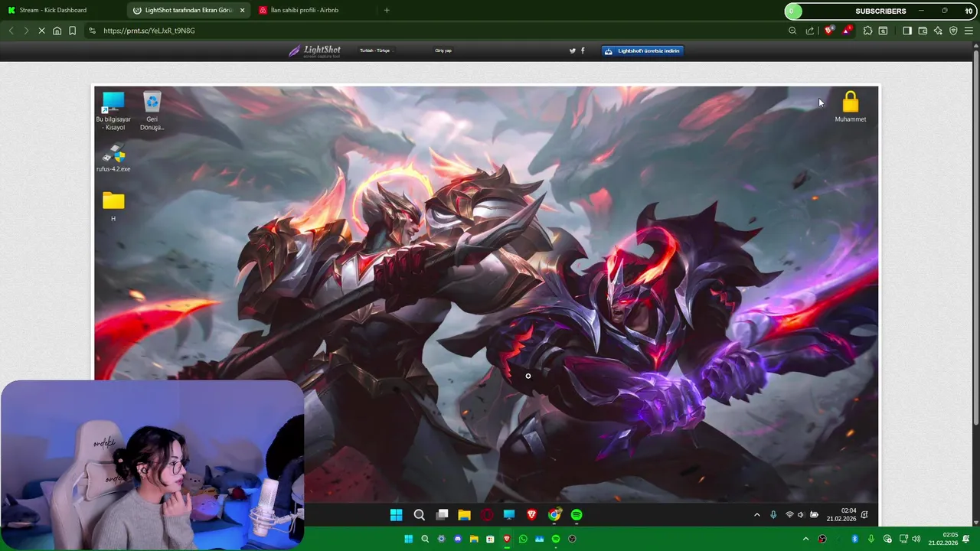Click the LightShot logo
The width and height of the screenshot is (980, 551).
(x=315, y=51)
